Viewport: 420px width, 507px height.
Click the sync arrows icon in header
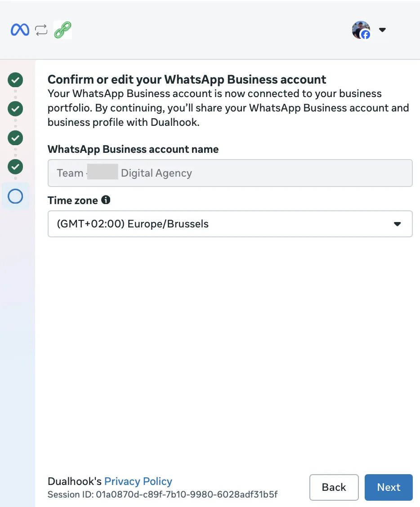coord(41,30)
